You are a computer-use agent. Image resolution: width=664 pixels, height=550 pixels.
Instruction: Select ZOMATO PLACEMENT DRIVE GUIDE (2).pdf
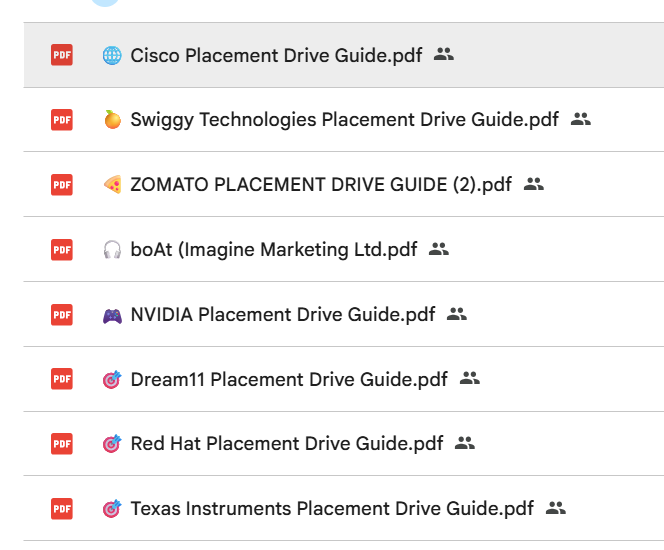(x=321, y=185)
